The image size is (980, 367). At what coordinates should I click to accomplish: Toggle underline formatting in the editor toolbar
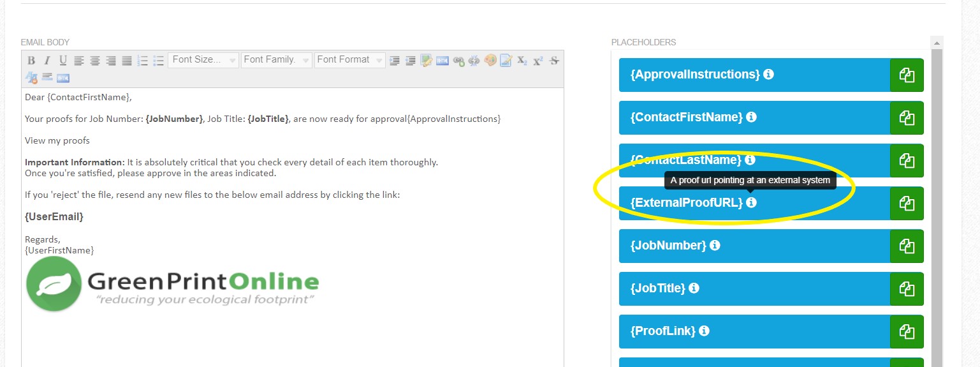point(62,60)
